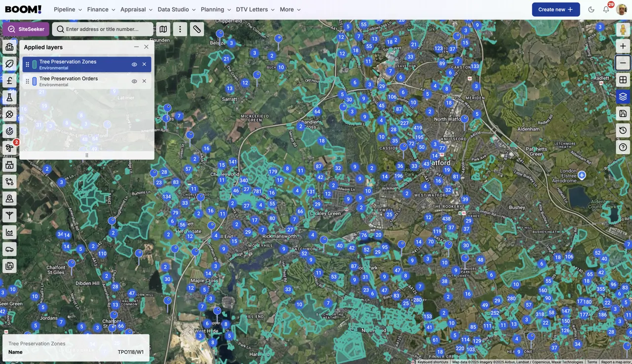Viewport: 632px width, 364px height.
Task: Open the pound sign pricing layer icon
Action: click(9, 81)
